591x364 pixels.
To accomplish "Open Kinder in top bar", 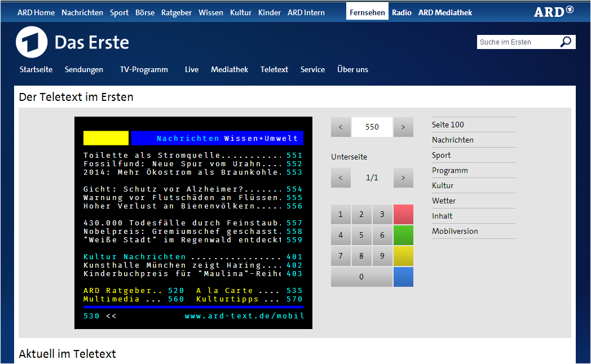I will point(270,12).
